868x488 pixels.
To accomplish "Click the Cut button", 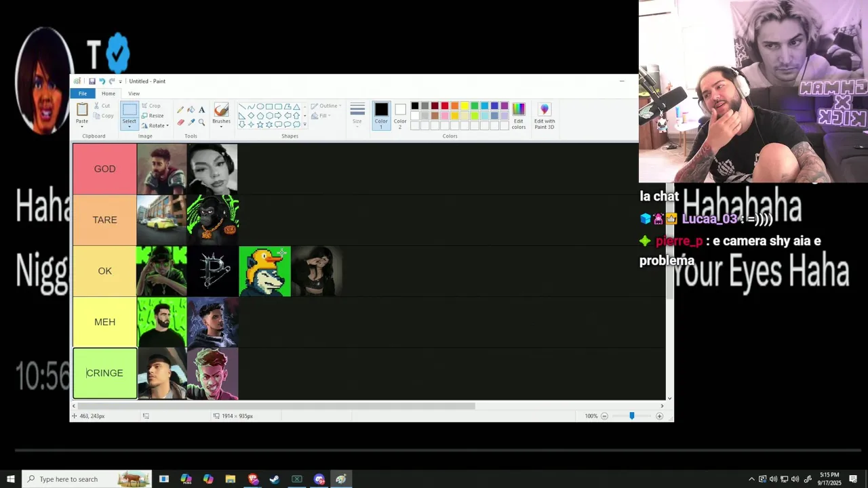I will point(101,106).
